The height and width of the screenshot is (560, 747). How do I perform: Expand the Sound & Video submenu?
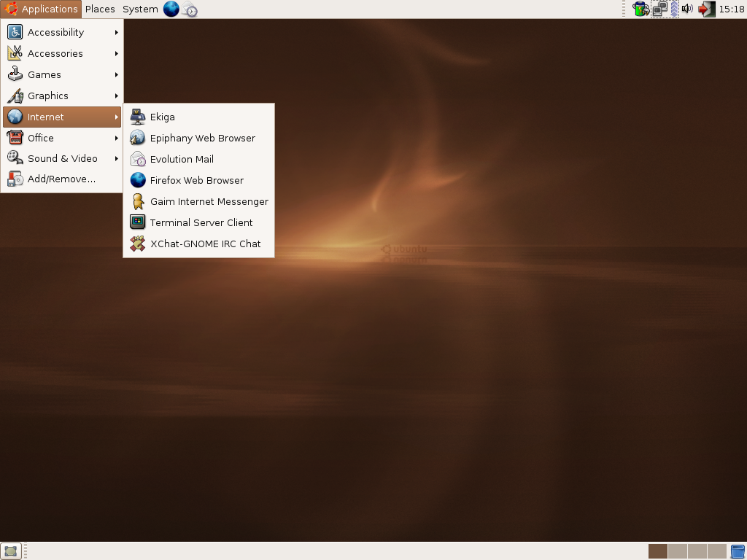pyautogui.click(x=62, y=158)
